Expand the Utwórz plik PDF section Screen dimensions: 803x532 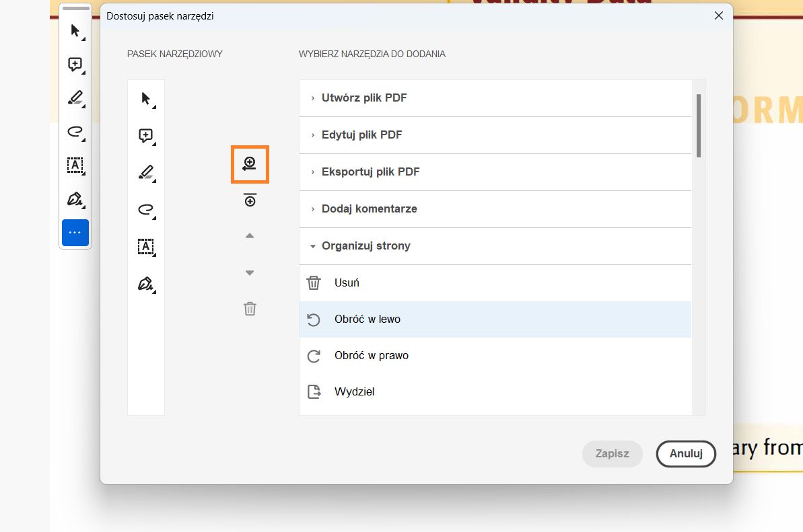tap(364, 98)
